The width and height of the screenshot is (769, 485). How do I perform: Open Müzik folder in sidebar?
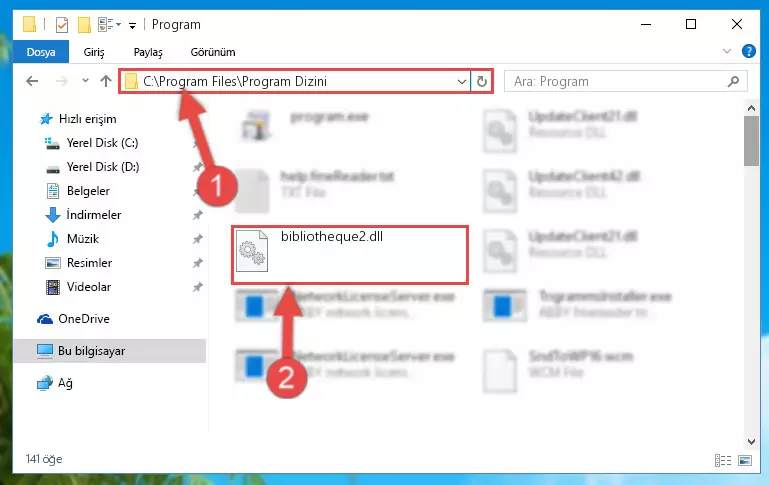73,239
